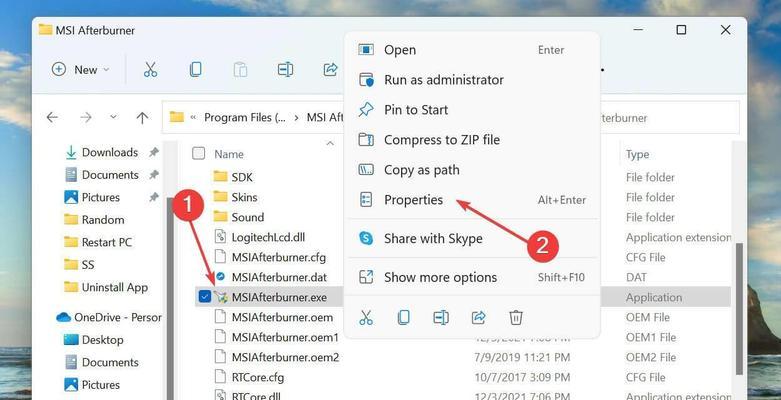Select MSIAfterburner.oem2 file
This screenshot has height=400, width=781.
pos(285,357)
